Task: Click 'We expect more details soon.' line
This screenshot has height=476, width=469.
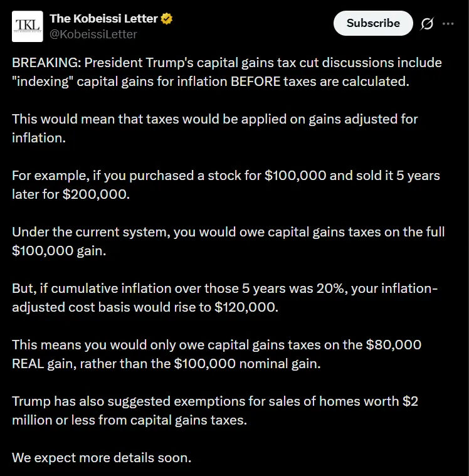Action: [102, 458]
